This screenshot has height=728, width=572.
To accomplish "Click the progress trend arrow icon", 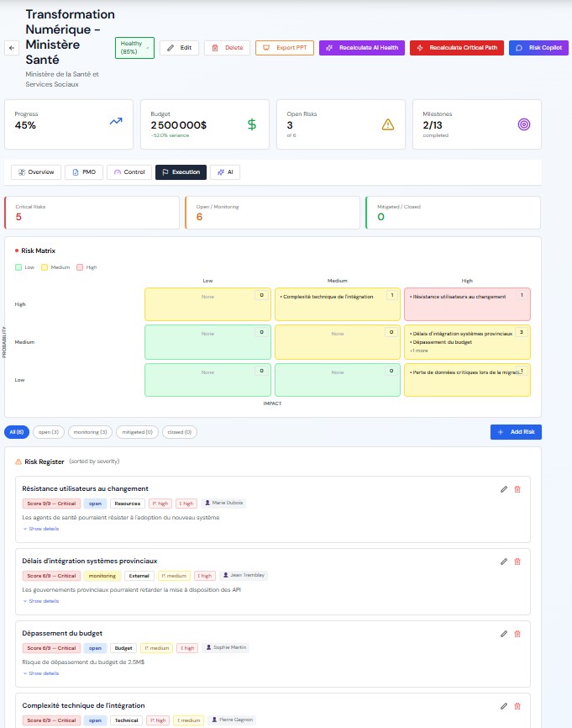I will (116, 122).
